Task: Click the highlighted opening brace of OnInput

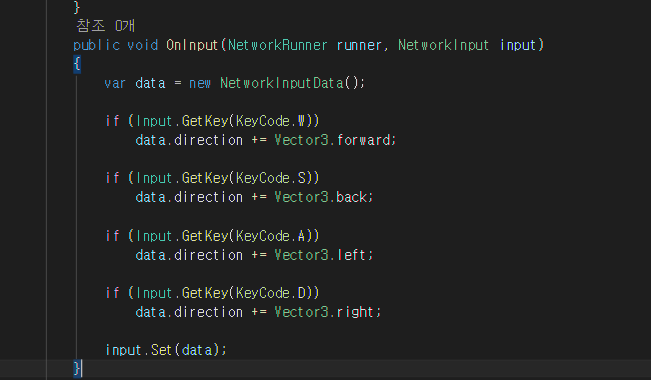Action: (x=77, y=64)
